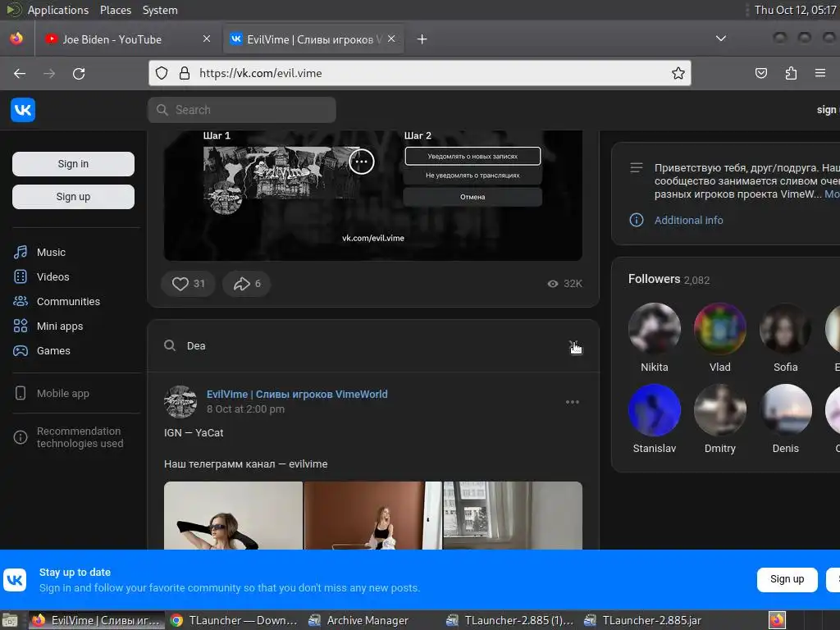Open the Places menu in top panel
This screenshot has height=630, width=840.
(115, 10)
